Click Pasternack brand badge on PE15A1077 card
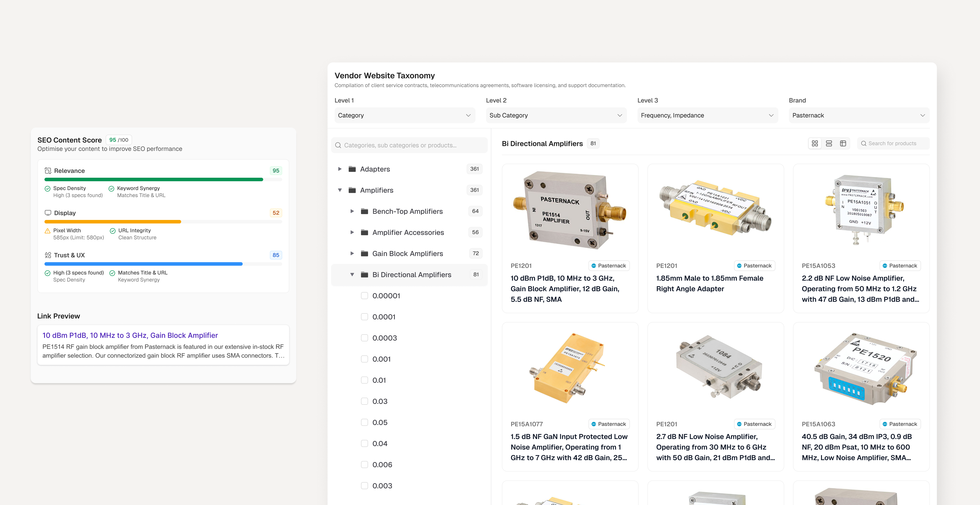This screenshot has width=980, height=505. (609, 424)
